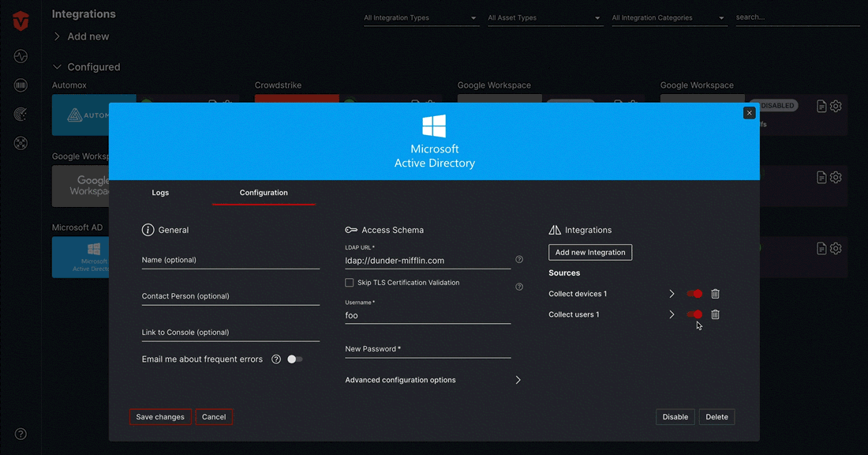Open the radar icon in sidebar
This screenshot has height=455, width=868.
click(21, 115)
